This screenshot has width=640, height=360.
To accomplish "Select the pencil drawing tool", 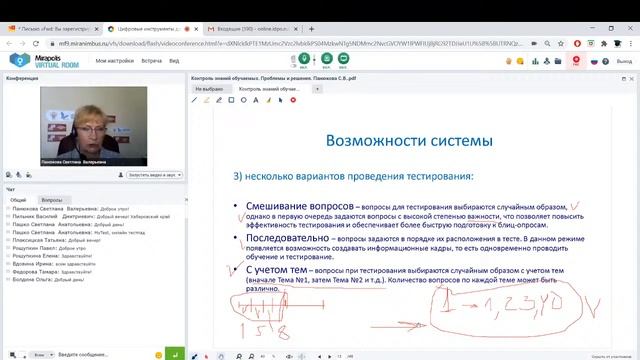I will 219,100.
